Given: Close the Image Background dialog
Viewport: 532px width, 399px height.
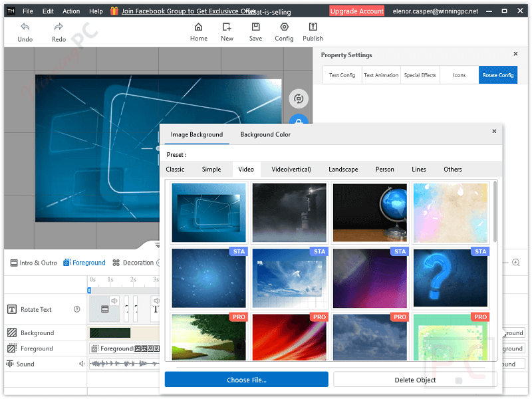Looking at the screenshot, I should 494,131.
